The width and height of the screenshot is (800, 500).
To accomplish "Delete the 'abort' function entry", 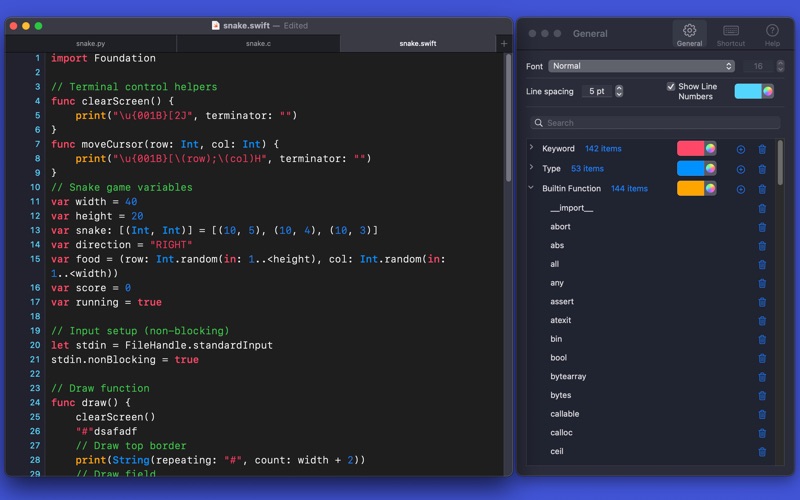I will click(762, 227).
